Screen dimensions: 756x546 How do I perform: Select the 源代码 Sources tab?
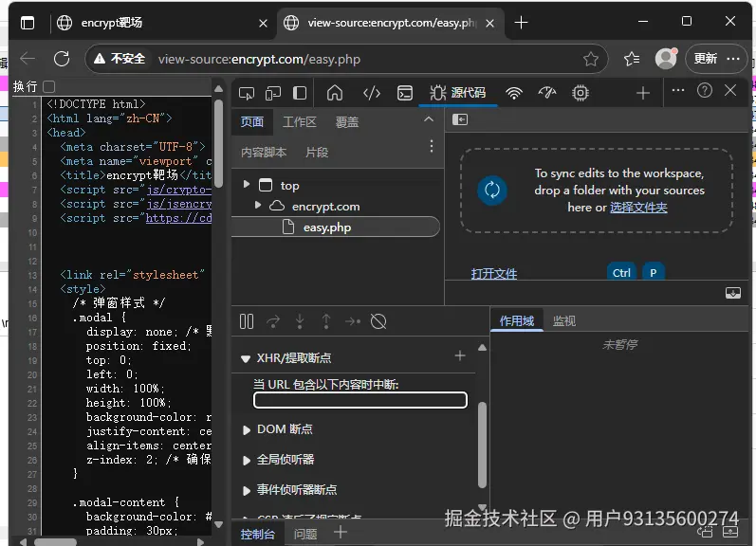point(457,93)
